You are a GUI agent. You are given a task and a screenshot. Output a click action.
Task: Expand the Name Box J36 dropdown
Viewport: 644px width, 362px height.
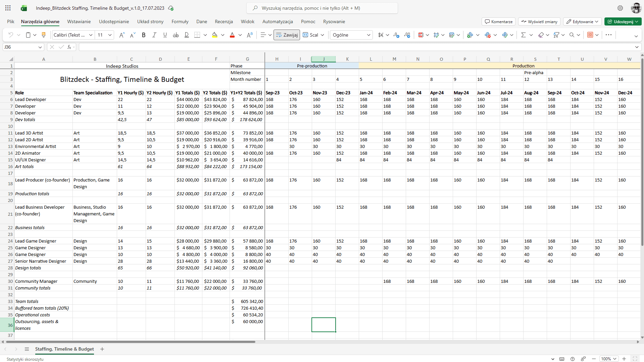[x=40, y=47]
